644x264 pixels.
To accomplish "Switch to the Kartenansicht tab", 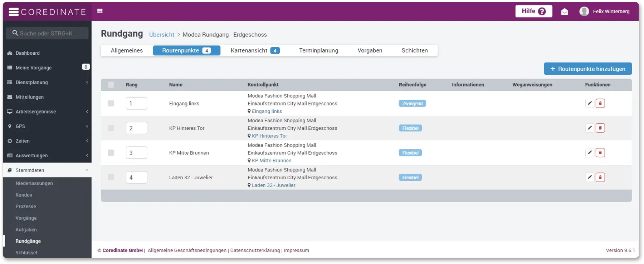I will (x=255, y=50).
